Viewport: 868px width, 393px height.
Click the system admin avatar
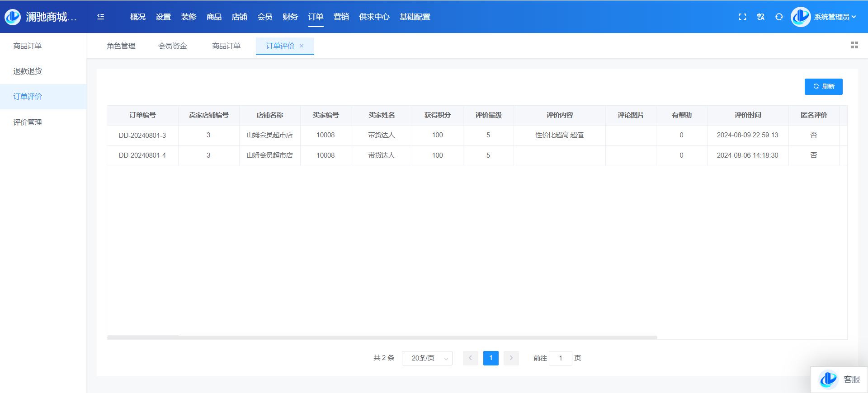[x=801, y=17]
